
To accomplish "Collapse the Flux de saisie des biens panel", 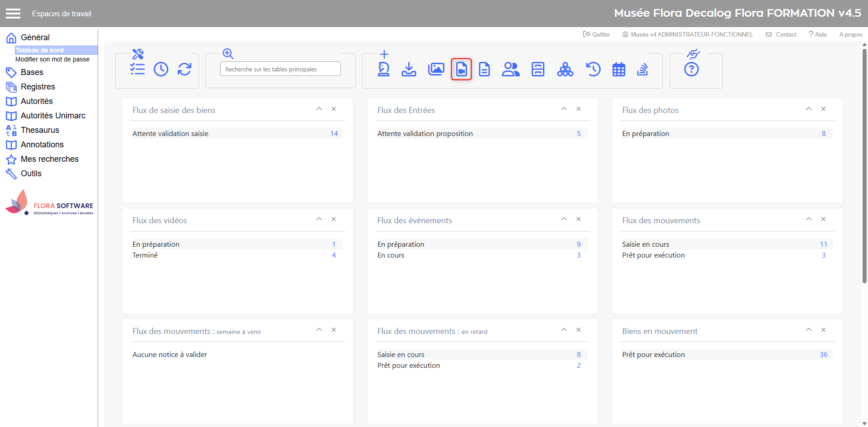I will pos(319,109).
